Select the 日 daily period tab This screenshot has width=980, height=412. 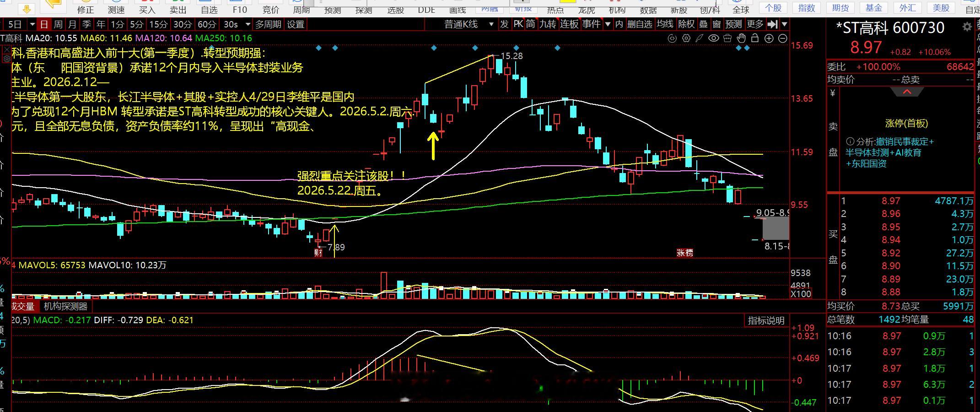(44, 24)
